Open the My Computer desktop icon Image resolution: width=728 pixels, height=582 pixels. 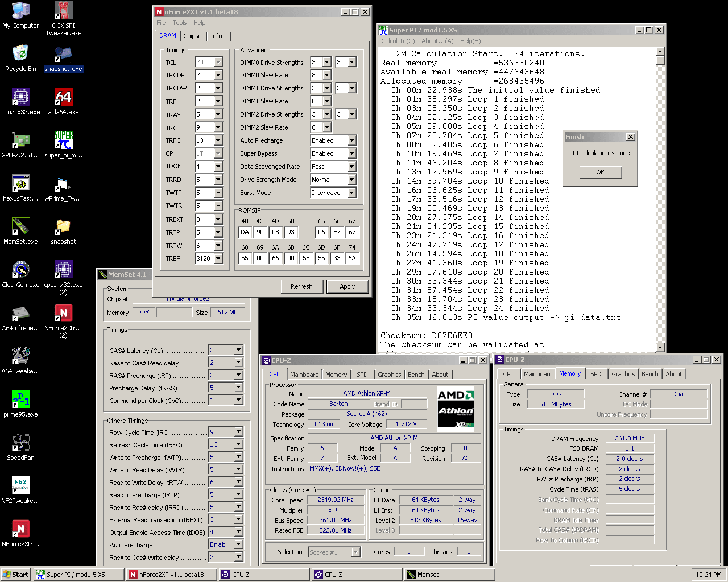[20, 11]
